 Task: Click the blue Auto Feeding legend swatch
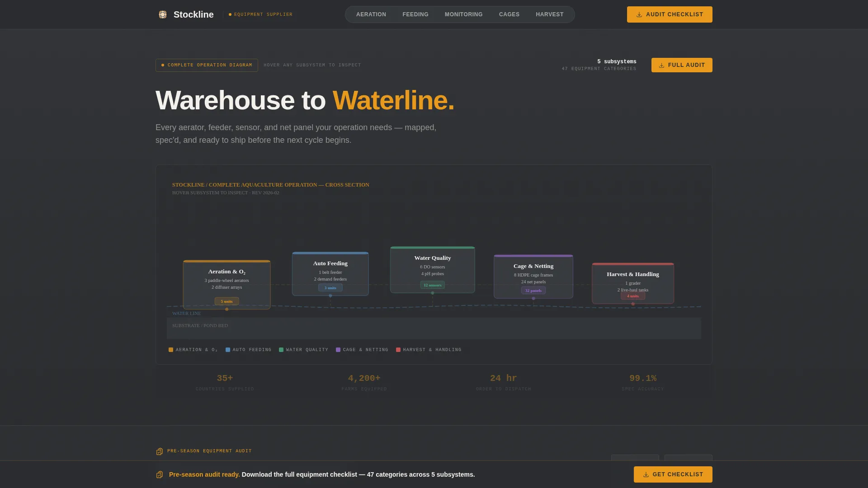click(x=228, y=350)
